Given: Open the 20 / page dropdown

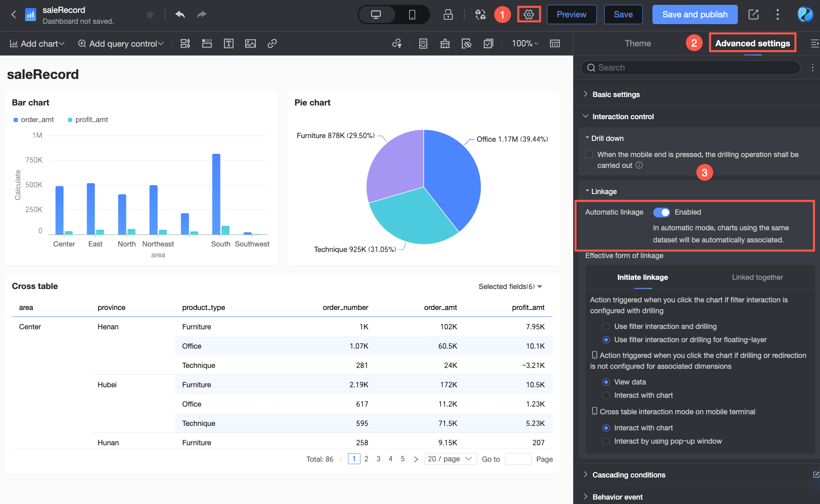Looking at the screenshot, I should [x=450, y=459].
